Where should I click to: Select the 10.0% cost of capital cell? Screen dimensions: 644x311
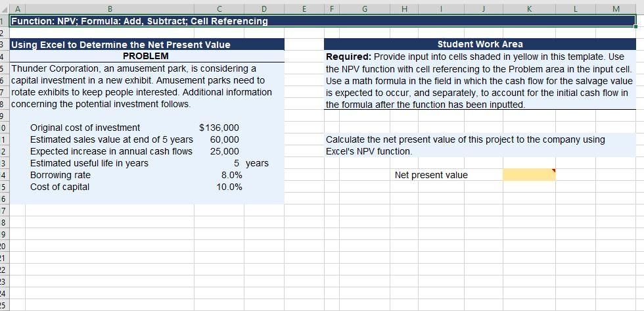pos(219,187)
